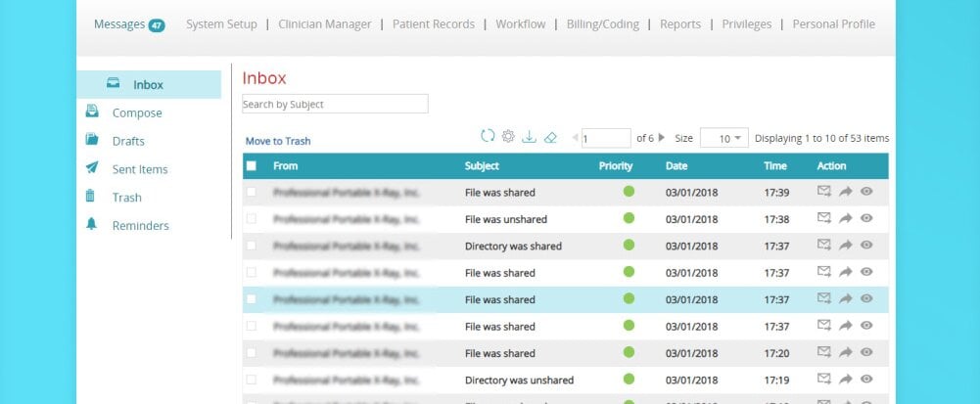This screenshot has height=404, width=980.
Task: Go to next page using right arrow
Action: tap(662, 138)
